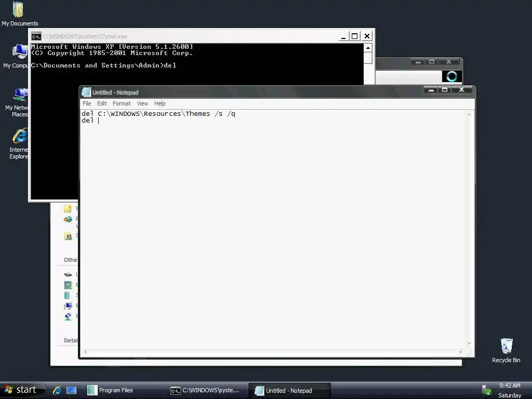Click the Notepad vertical scrollbar down arrow
532x399 pixels.
coord(470,344)
